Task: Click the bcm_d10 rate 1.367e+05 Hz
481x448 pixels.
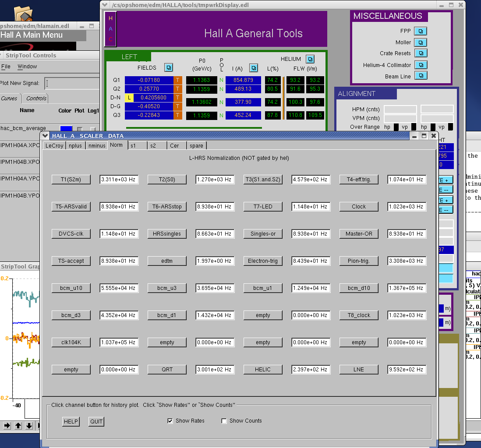Action: (407, 288)
